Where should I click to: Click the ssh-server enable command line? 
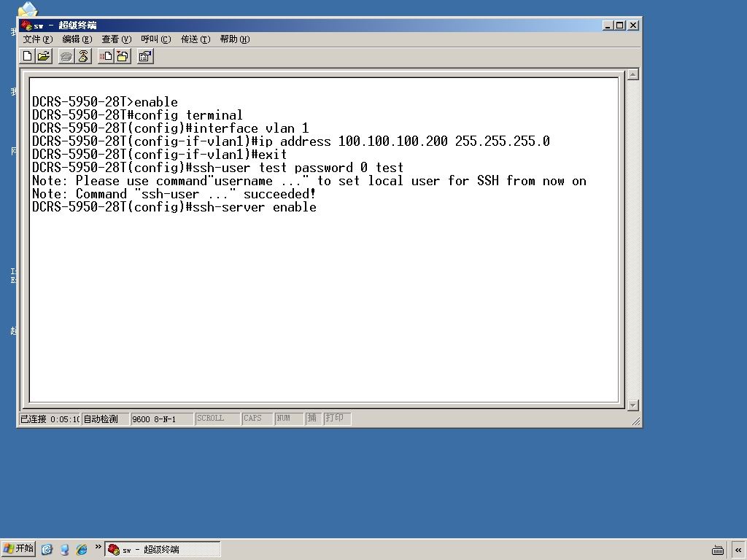pos(174,207)
